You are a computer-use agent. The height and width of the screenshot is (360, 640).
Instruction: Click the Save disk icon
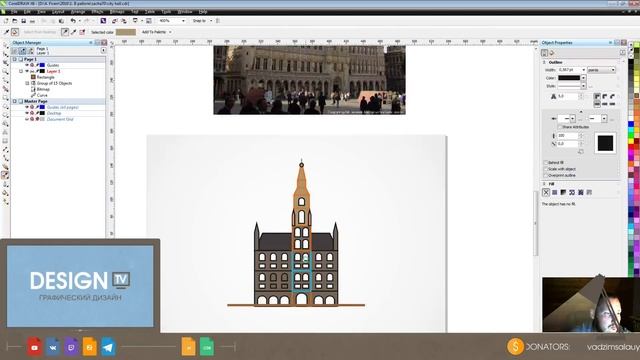tap(24, 21)
